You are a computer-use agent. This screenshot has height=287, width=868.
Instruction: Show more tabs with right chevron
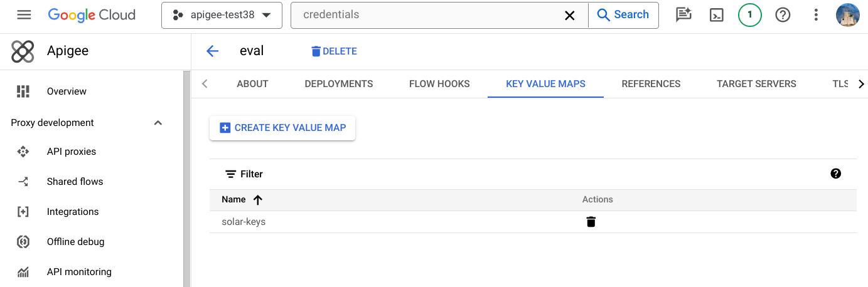(x=861, y=84)
